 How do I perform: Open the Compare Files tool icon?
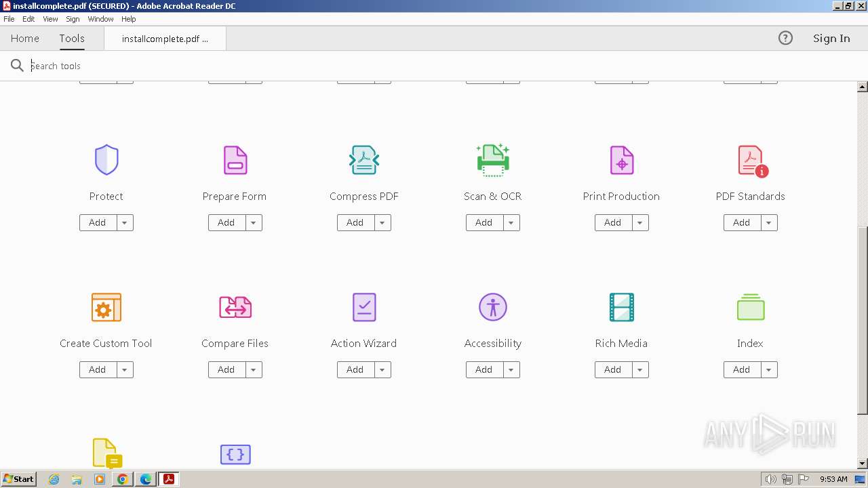click(x=235, y=307)
